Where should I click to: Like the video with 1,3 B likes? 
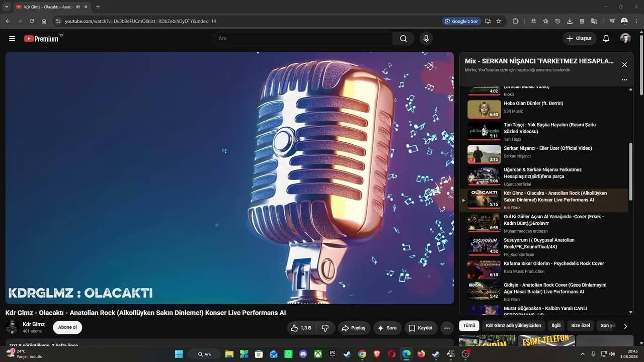coord(300,328)
